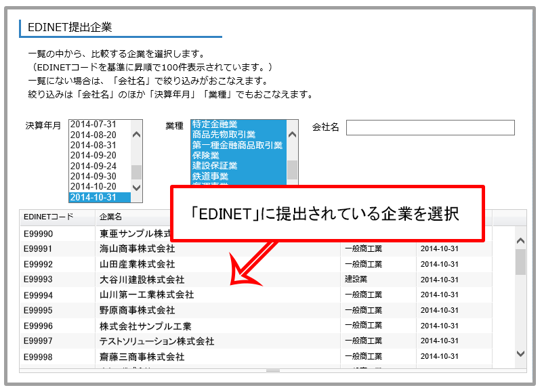Click date 2014-10-31 in the E99993 row

point(440,280)
